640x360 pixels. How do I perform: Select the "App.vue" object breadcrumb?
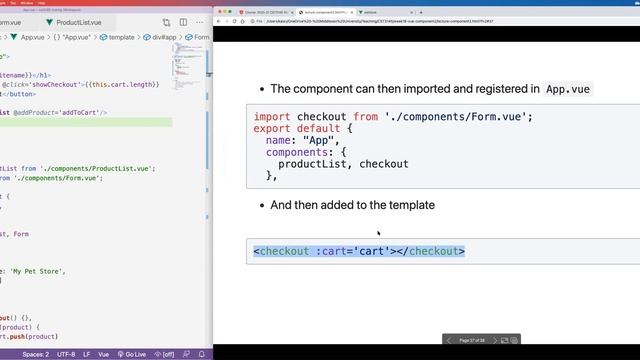tap(72, 37)
